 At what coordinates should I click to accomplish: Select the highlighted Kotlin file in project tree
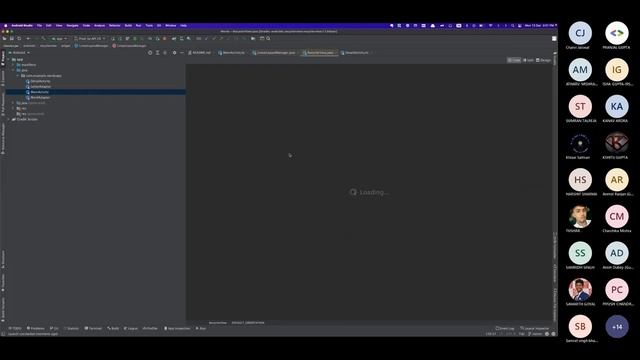96,92
